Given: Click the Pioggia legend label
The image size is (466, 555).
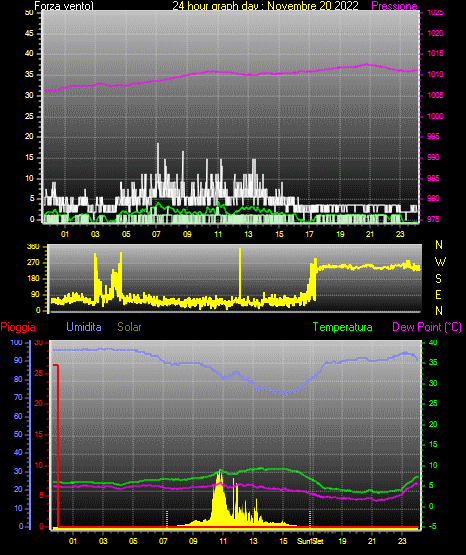Looking at the screenshot, I should coord(18,327).
